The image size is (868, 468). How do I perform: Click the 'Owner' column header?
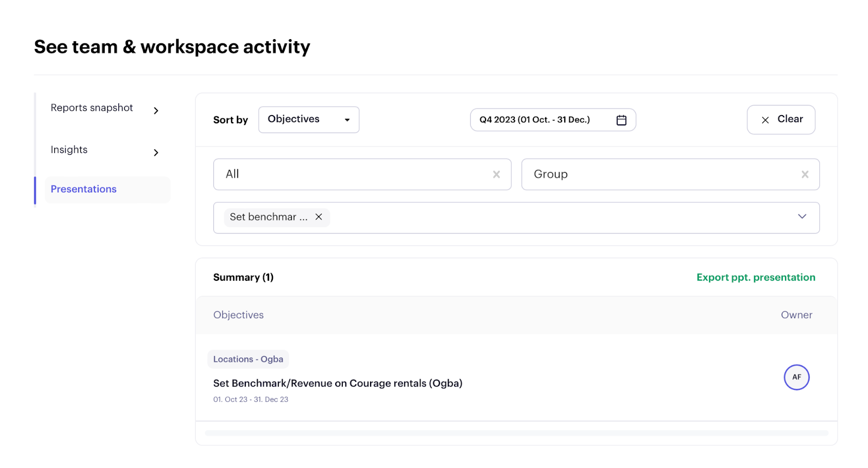pos(796,315)
